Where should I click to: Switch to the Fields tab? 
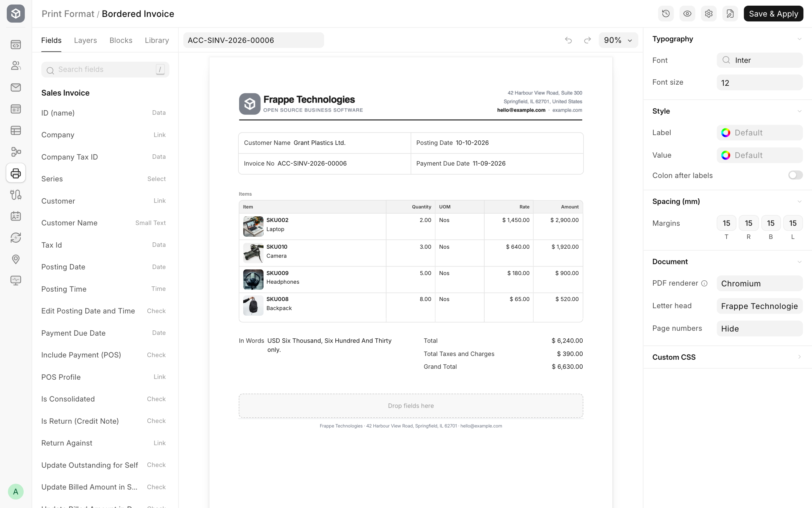51,40
